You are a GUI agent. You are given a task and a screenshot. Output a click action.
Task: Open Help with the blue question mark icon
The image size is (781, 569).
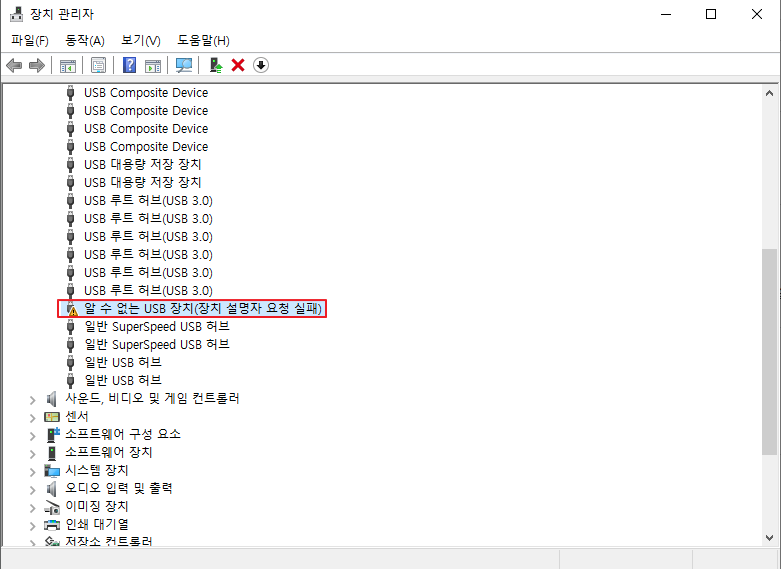point(130,65)
